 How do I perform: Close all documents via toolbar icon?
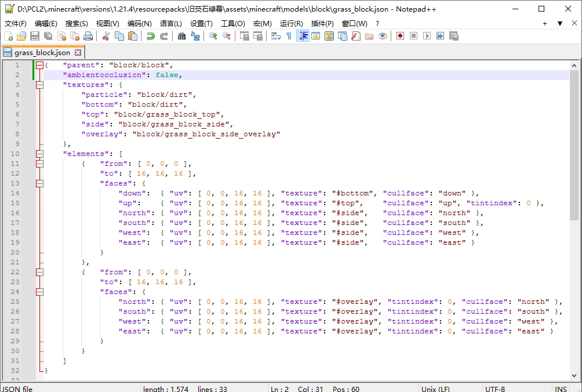pos(75,36)
